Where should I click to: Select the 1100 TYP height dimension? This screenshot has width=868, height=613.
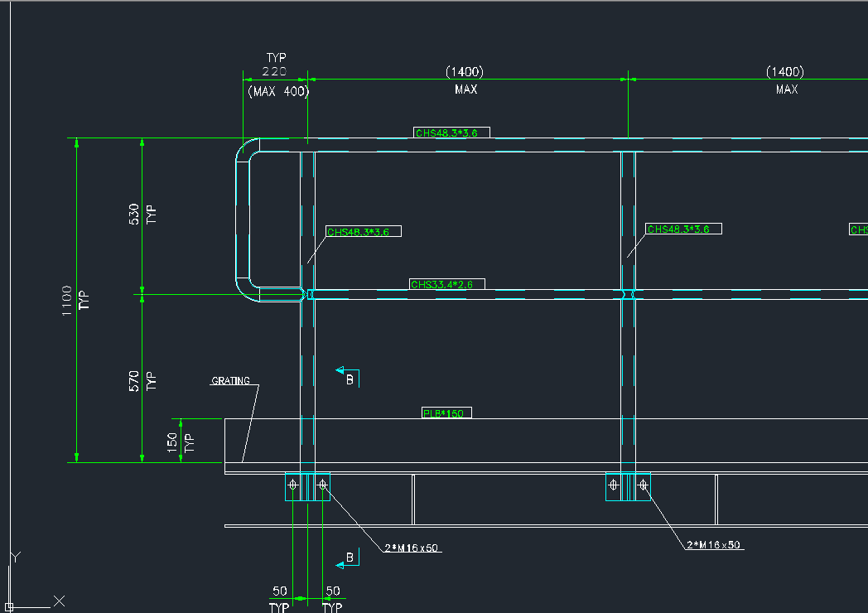tap(75, 298)
